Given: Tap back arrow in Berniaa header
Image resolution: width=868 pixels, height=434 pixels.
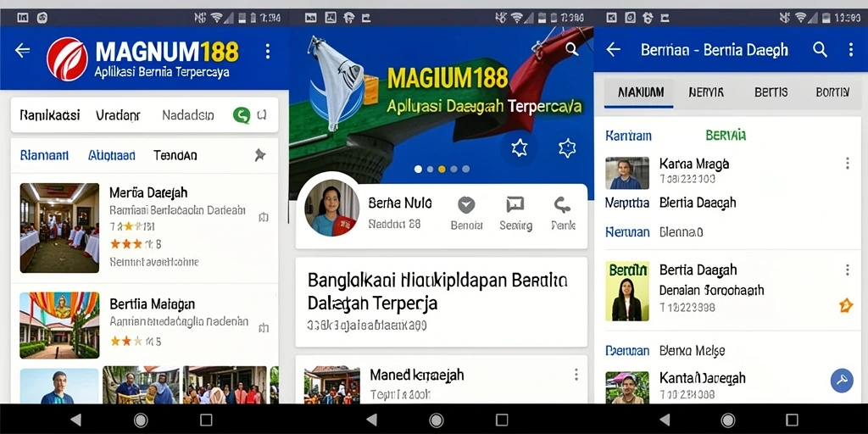Looking at the screenshot, I should click(614, 50).
